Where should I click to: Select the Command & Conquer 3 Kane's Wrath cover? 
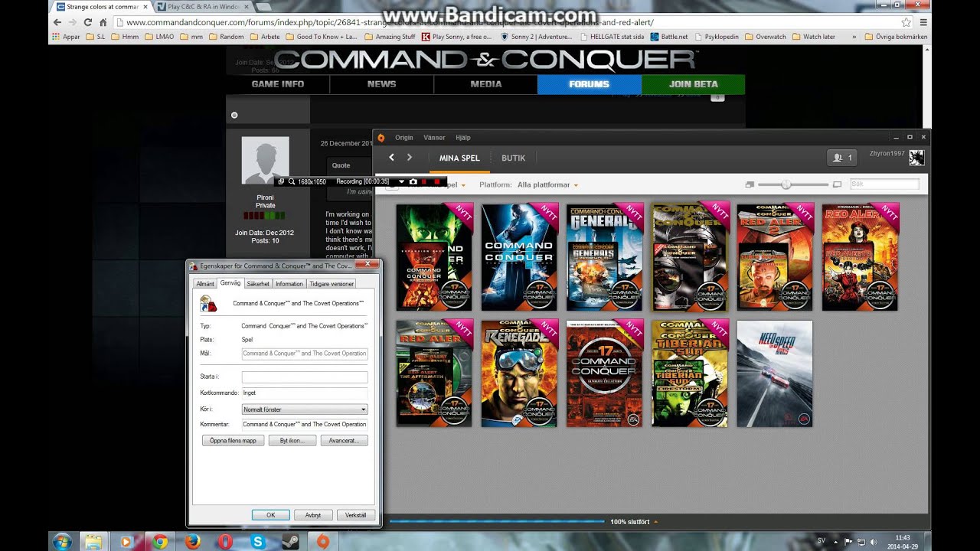[434, 257]
